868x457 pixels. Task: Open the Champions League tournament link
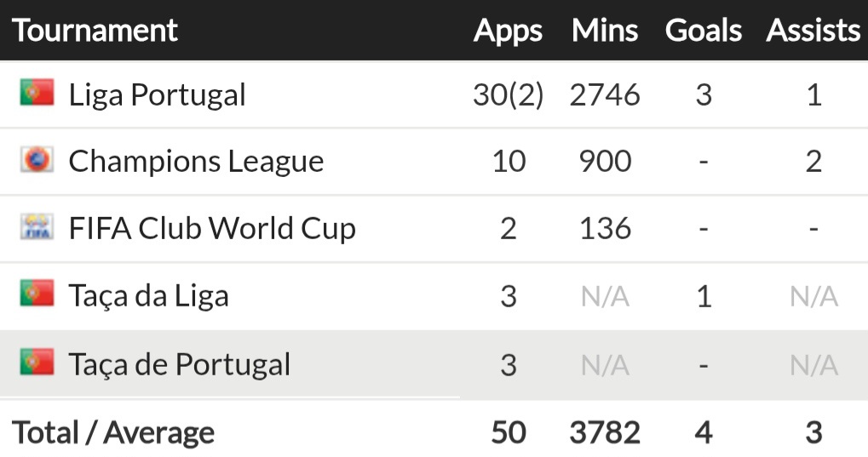tap(196, 162)
